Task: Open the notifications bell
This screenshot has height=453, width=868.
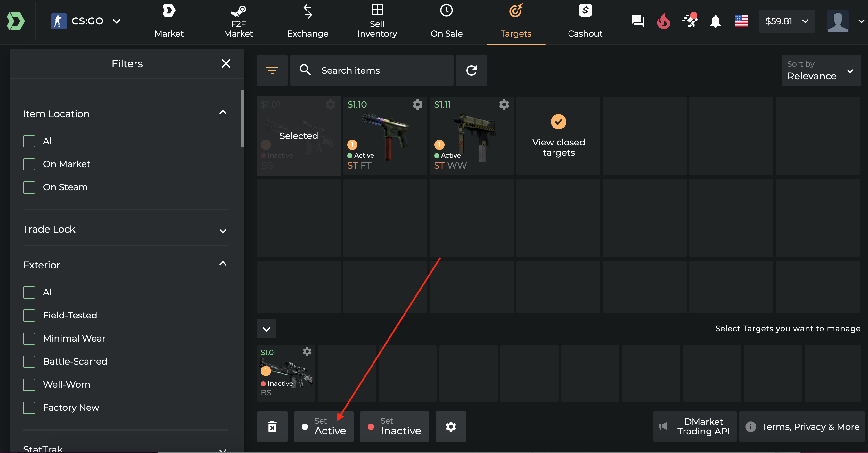Action: click(715, 21)
